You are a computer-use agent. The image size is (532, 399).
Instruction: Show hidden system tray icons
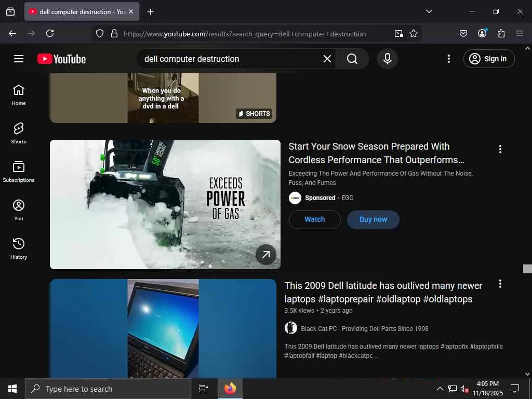(440, 389)
